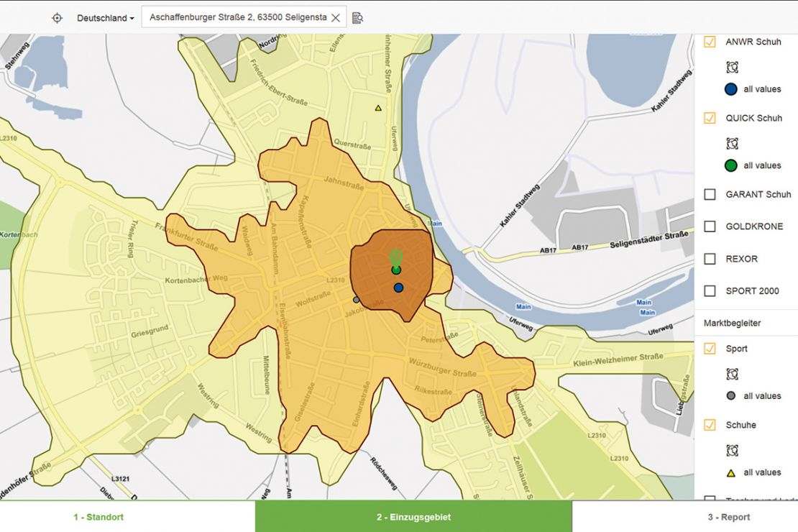Click the green QUICK Schuh legend dot
Image resolution: width=798 pixels, height=532 pixels.
[x=731, y=165]
